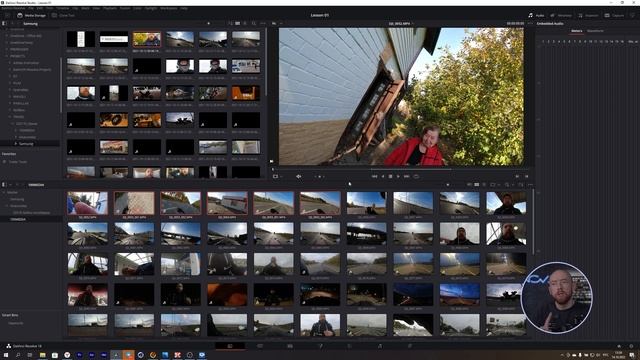
Task: Switch to the Cut page
Action: pyautogui.click(x=260, y=346)
